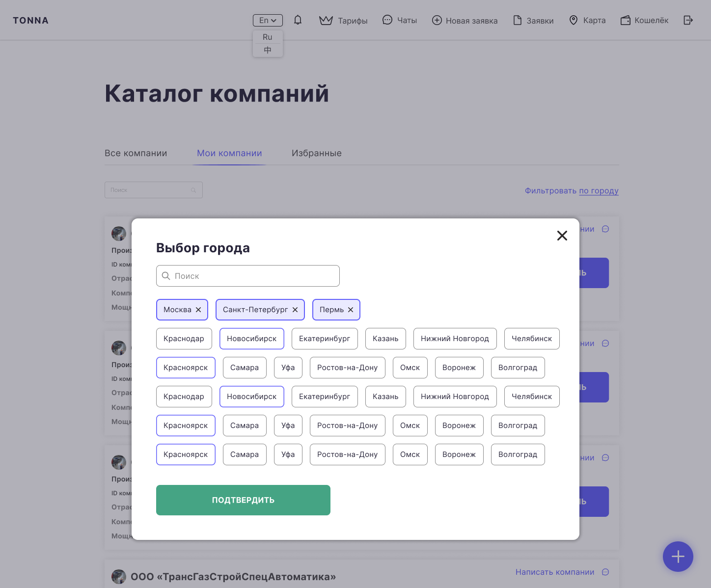This screenshot has height=588, width=711.
Task: Open Тарифы via the crown icon
Action: (326, 20)
